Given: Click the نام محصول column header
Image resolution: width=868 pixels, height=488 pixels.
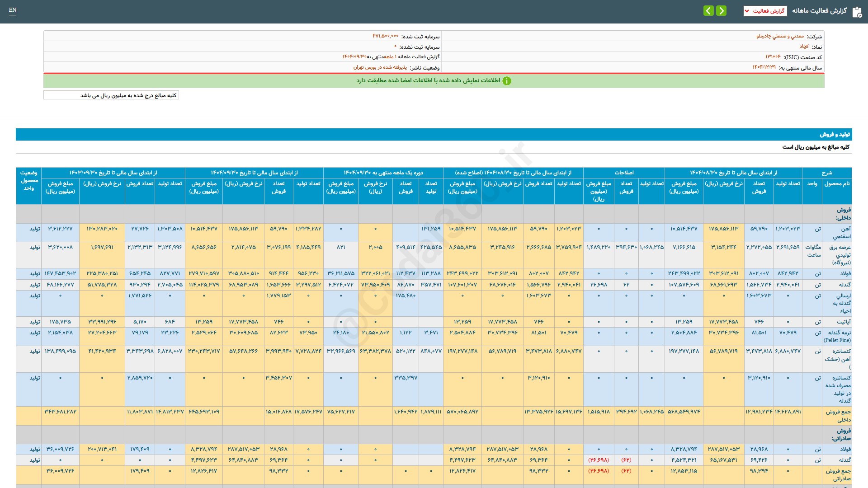Looking at the screenshot, I should (837, 184).
